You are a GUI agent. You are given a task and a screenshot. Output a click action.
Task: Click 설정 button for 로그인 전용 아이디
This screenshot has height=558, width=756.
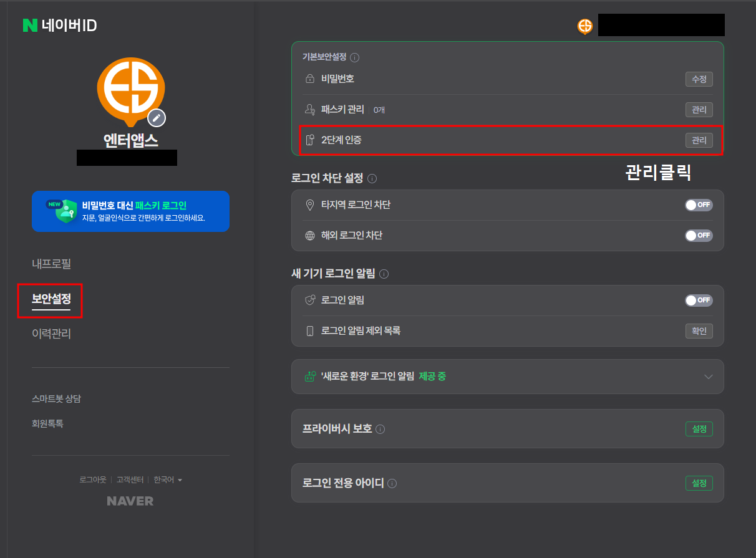699,483
